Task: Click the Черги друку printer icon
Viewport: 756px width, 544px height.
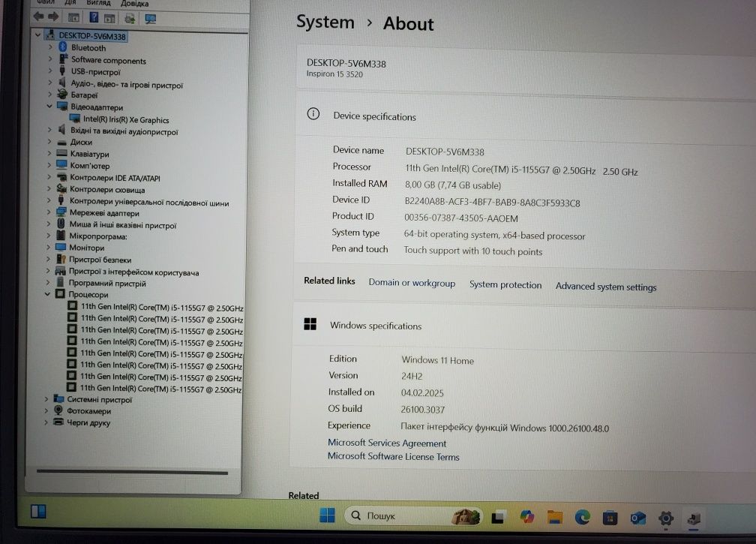Action: pos(58,422)
